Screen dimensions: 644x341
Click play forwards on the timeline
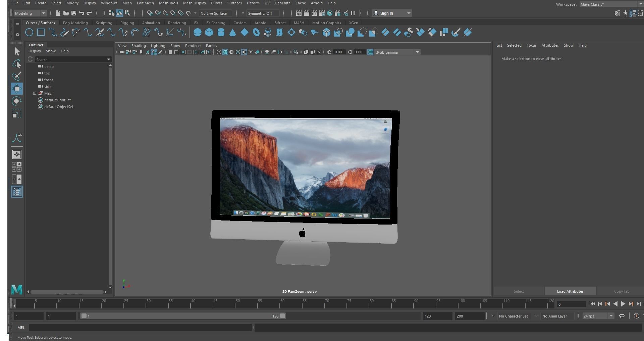(623, 304)
